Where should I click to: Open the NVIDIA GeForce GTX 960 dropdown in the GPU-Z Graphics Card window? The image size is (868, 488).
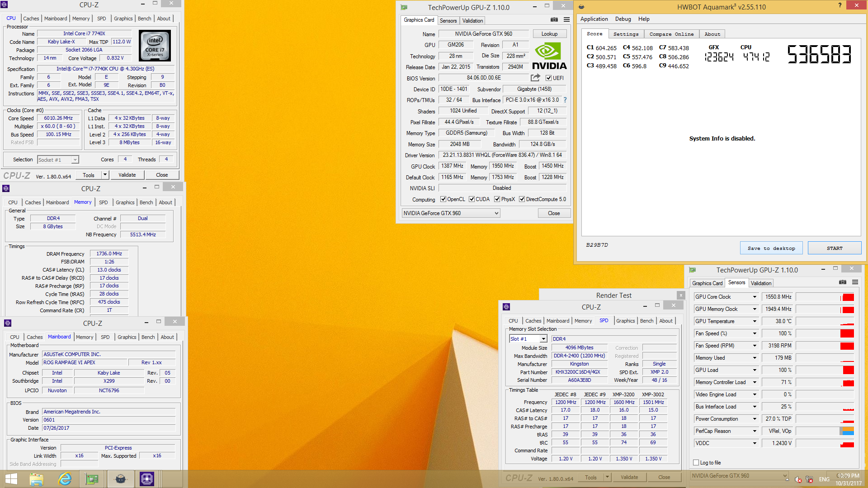click(451, 213)
